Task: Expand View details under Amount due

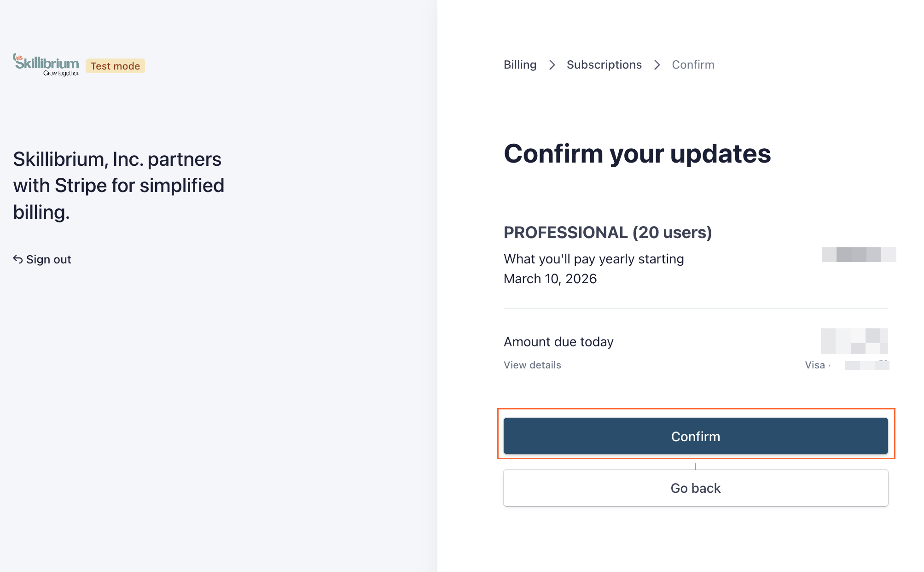Action: (x=532, y=365)
